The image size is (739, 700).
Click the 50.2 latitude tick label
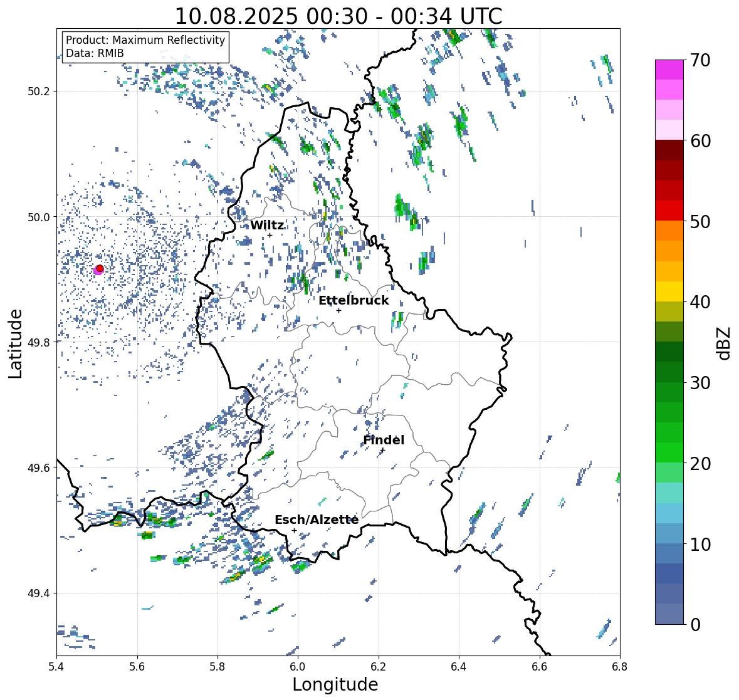click(x=39, y=91)
